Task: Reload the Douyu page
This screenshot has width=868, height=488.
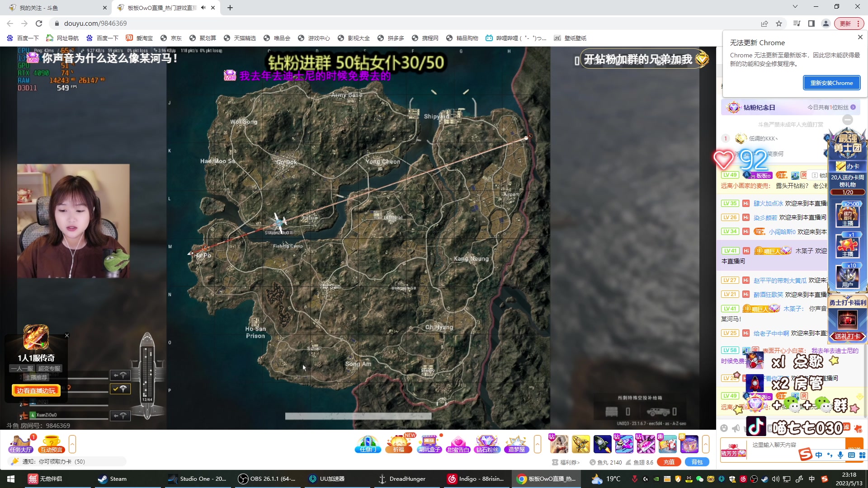Action: coord(39,23)
